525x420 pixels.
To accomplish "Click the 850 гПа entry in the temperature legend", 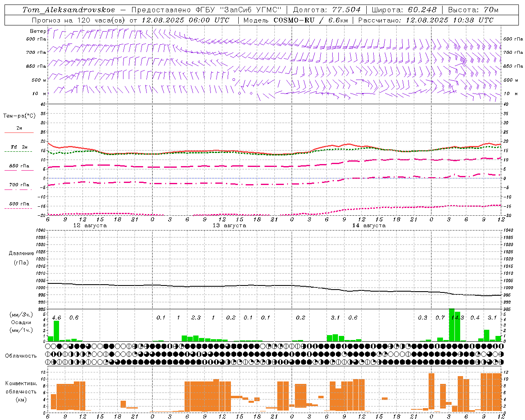I will pos(19,166).
